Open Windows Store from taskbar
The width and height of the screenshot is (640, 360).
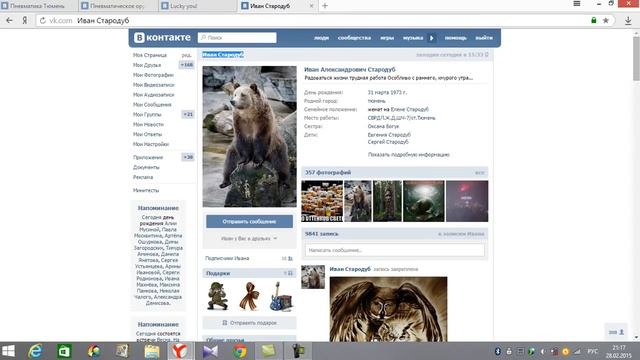[64, 351]
